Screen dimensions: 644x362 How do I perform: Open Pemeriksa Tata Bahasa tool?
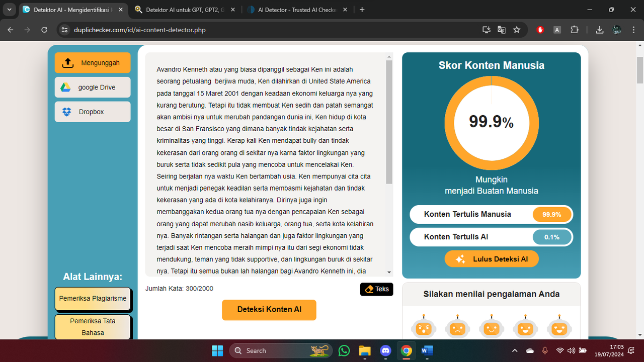pyautogui.click(x=93, y=327)
